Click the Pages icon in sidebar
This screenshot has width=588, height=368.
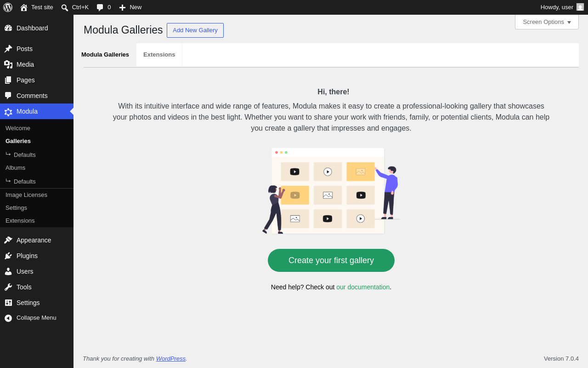8,80
